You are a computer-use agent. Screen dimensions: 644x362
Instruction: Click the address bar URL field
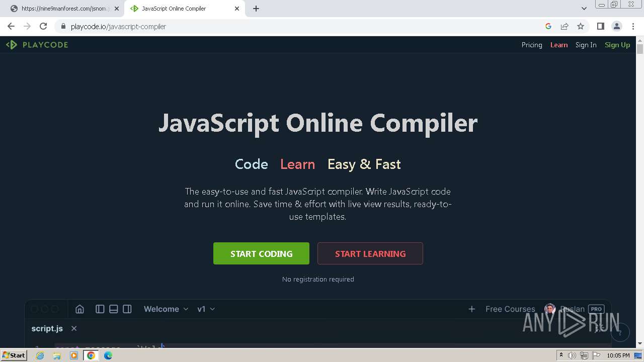302,26
